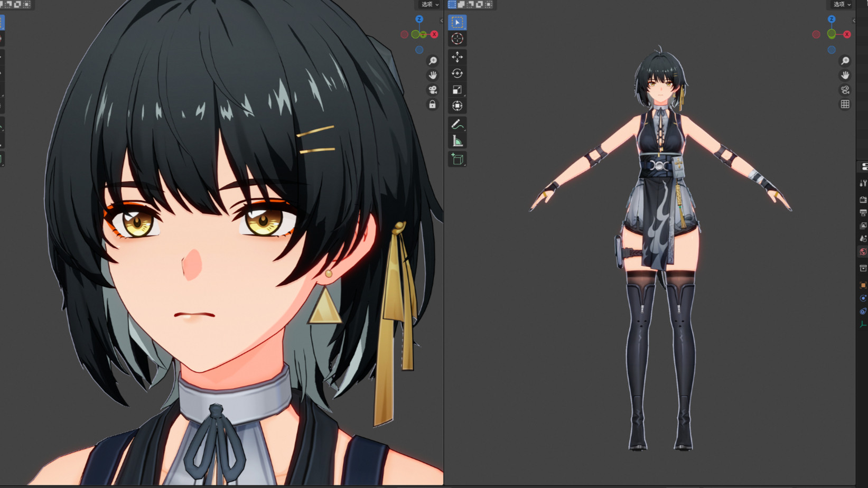Choose the Add Cube tool

pos(457,159)
